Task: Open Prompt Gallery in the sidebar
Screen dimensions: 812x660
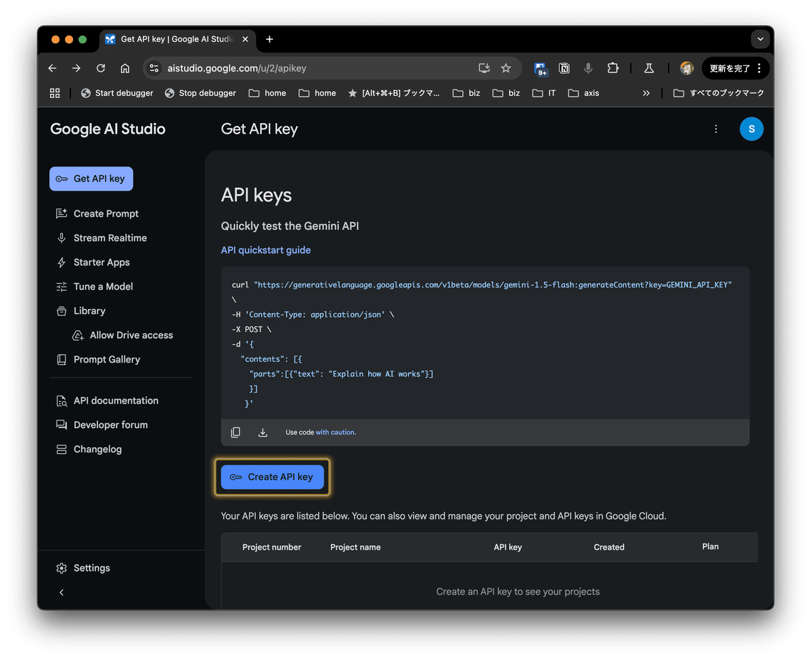Action: 98,360
